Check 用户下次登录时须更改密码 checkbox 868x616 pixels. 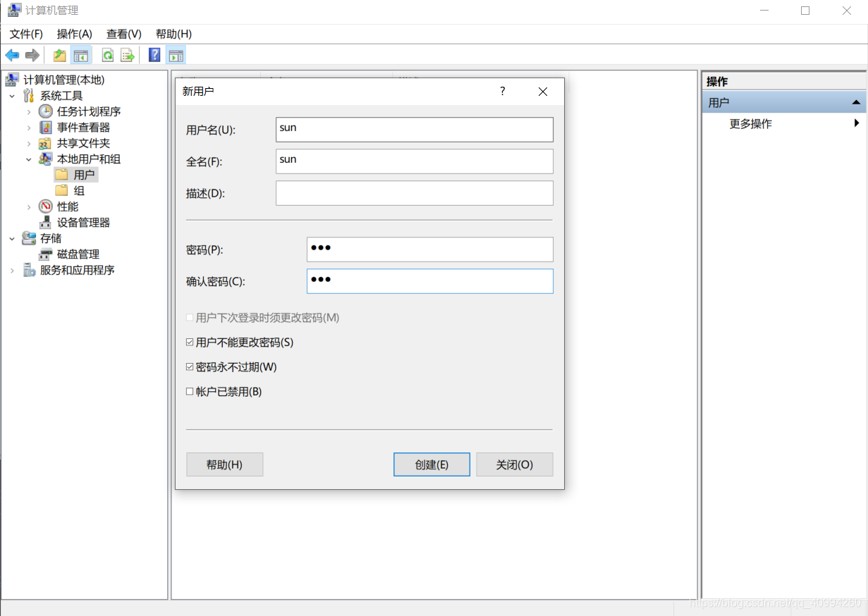[x=190, y=318]
